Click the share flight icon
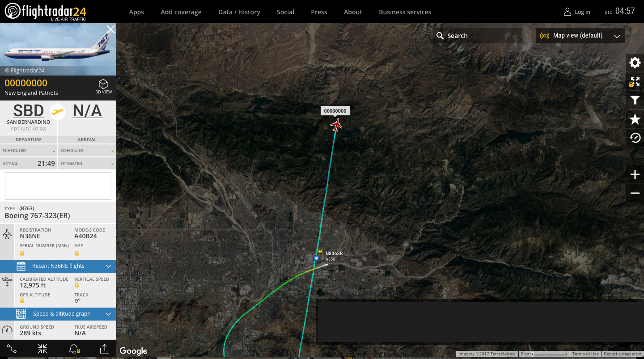 click(104, 349)
